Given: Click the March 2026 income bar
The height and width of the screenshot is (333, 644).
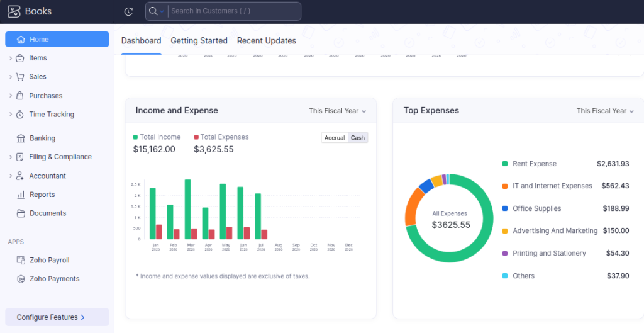Looking at the screenshot, I should pyautogui.click(x=187, y=209).
